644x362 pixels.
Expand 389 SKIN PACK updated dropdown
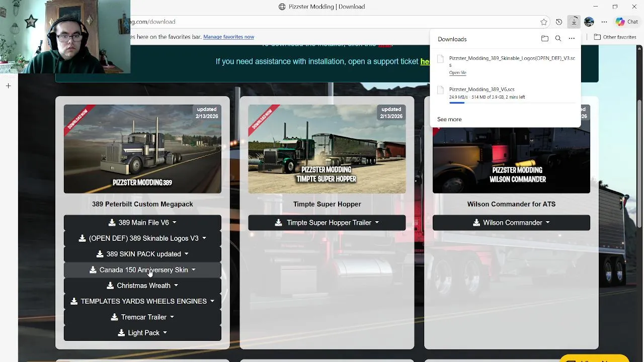(x=186, y=254)
